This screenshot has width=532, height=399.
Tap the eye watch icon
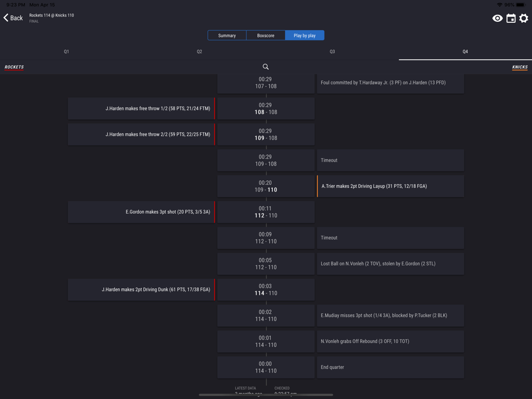497,18
